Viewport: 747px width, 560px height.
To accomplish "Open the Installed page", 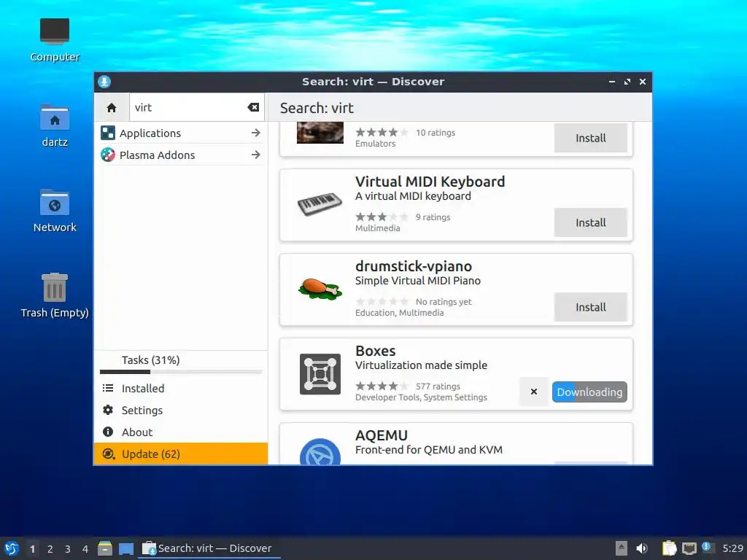I will pos(181,389).
